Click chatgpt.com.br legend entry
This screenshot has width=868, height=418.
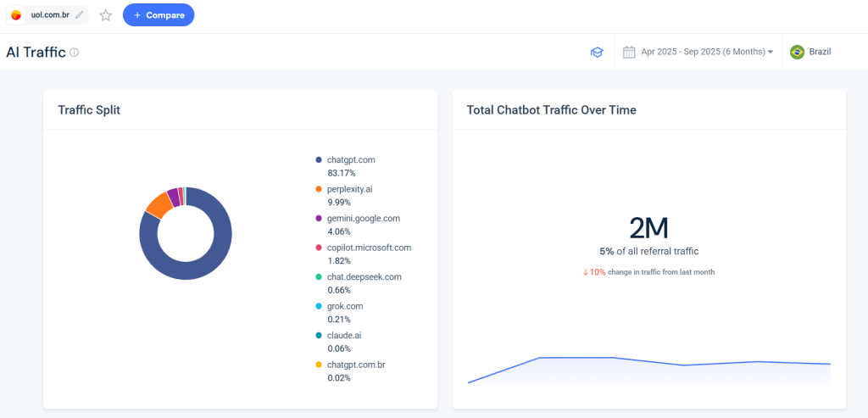click(x=356, y=365)
